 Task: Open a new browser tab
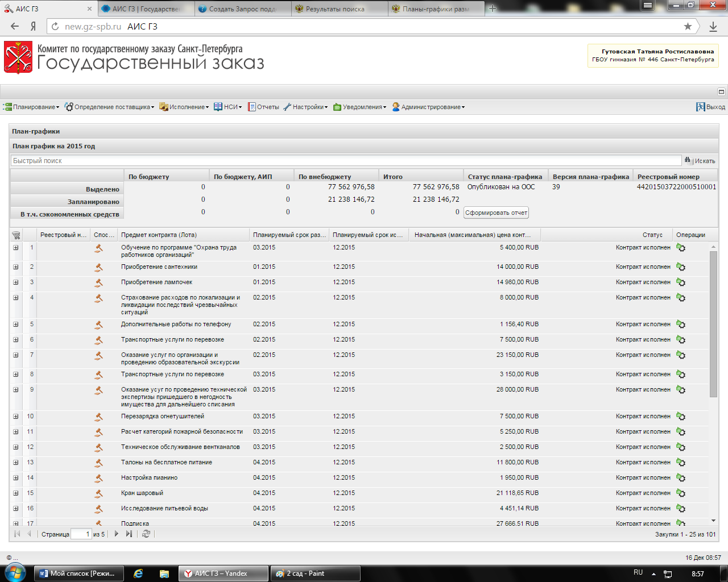(493, 9)
